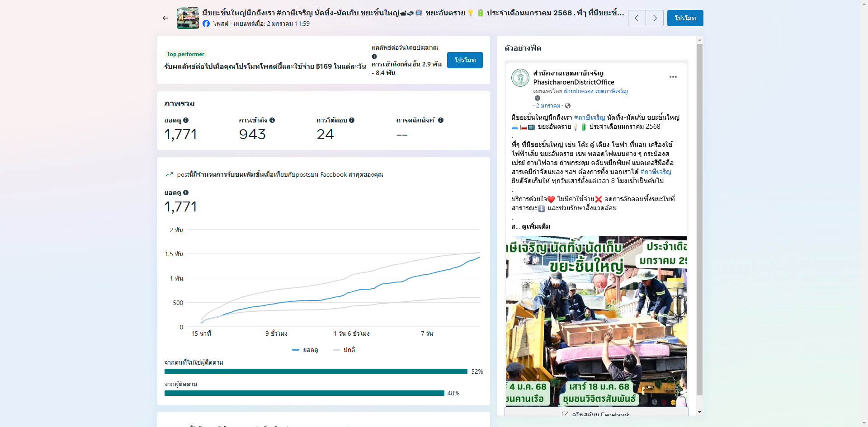Open the three-dot menu on the feed preview post
This screenshot has height=427, width=868.
click(673, 77)
